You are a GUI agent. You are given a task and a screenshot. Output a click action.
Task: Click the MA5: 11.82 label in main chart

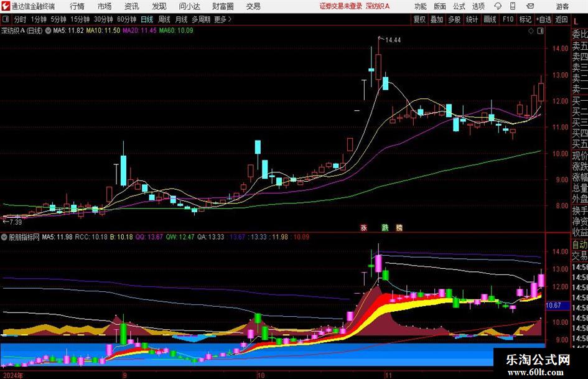coord(68,30)
